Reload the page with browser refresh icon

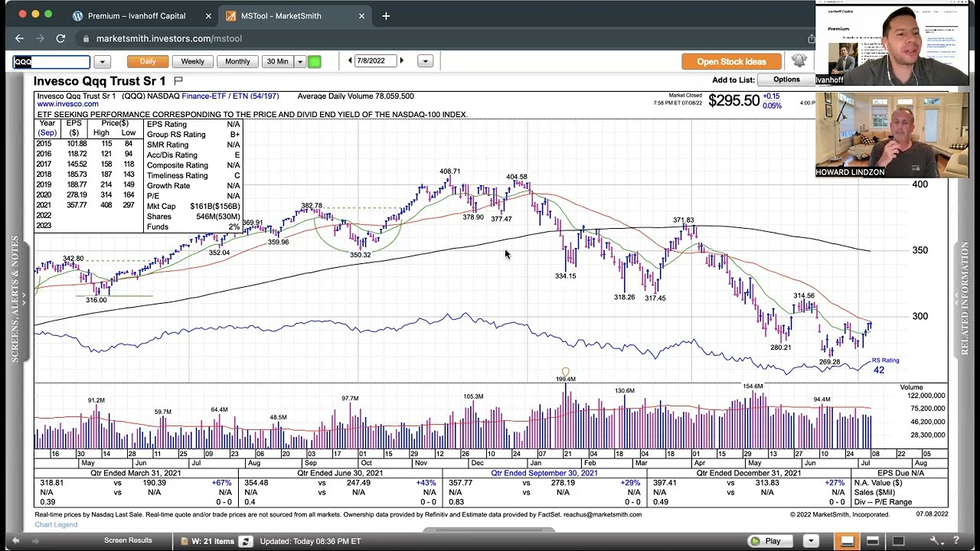[60, 38]
